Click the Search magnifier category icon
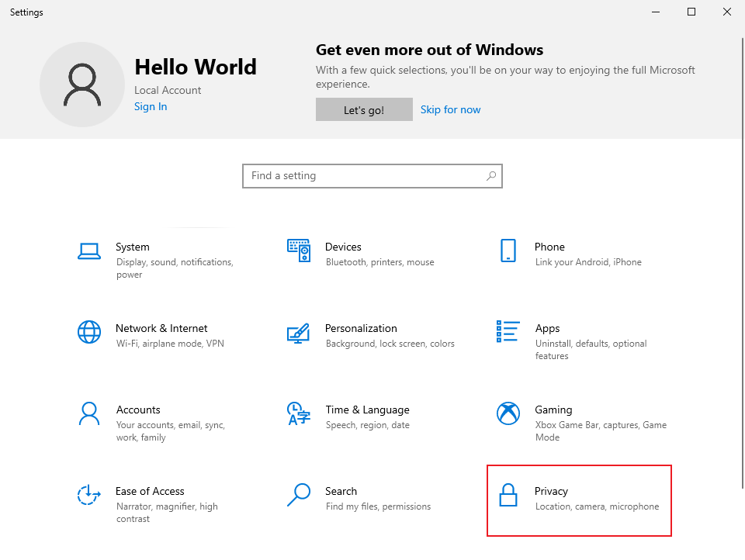 pyautogui.click(x=299, y=495)
